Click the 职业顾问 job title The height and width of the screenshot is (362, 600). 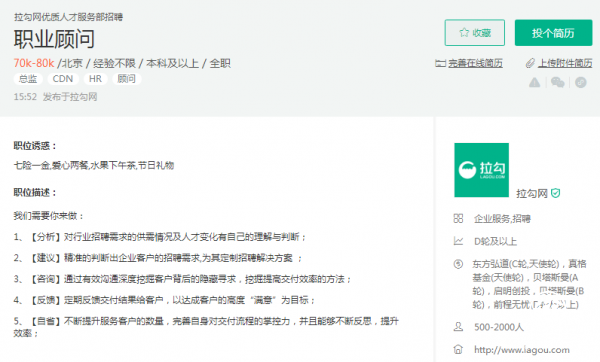54,39
